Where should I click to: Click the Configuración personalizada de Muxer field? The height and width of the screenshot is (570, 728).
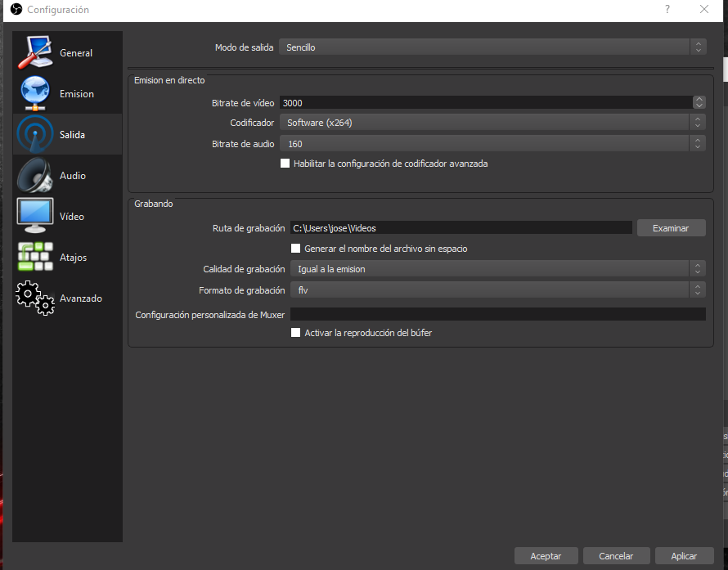[497, 315]
